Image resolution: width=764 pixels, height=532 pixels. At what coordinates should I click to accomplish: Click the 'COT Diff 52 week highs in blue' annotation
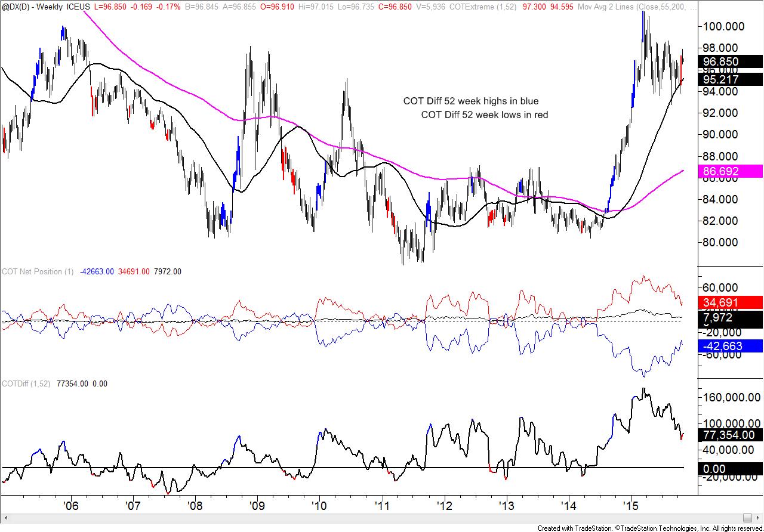471,101
